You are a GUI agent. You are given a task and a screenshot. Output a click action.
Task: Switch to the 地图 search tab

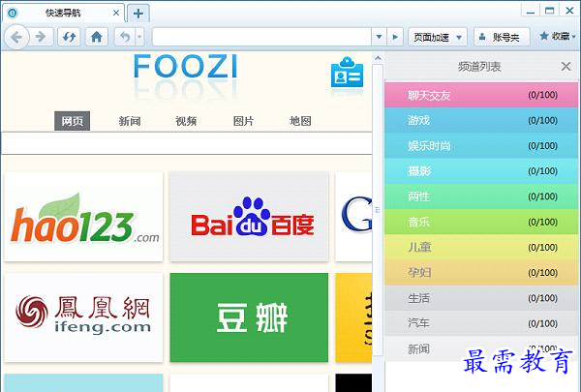coord(300,121)
